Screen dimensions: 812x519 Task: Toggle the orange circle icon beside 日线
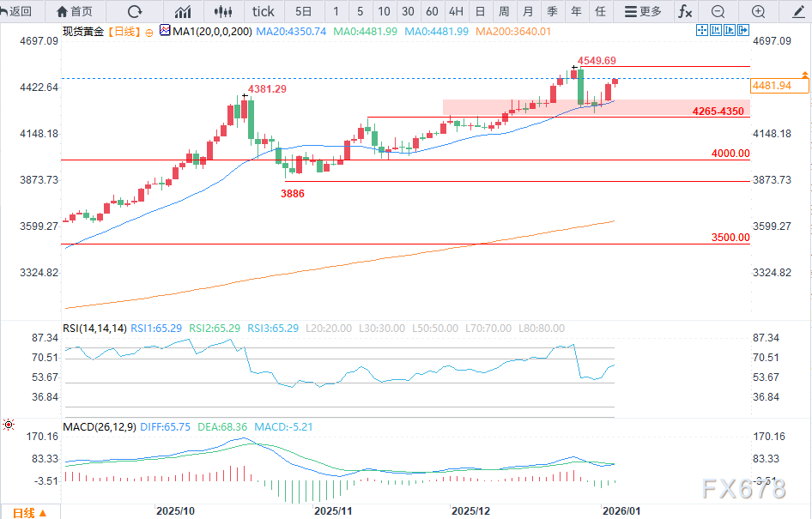pos(148,31)
